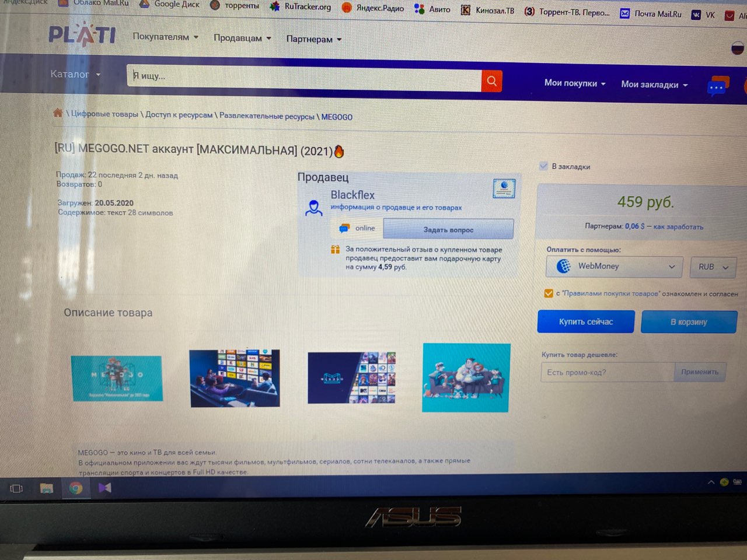Open thumbnail of people watching TV wall
This screenshot has height=560, width=747.
point(235,378)
